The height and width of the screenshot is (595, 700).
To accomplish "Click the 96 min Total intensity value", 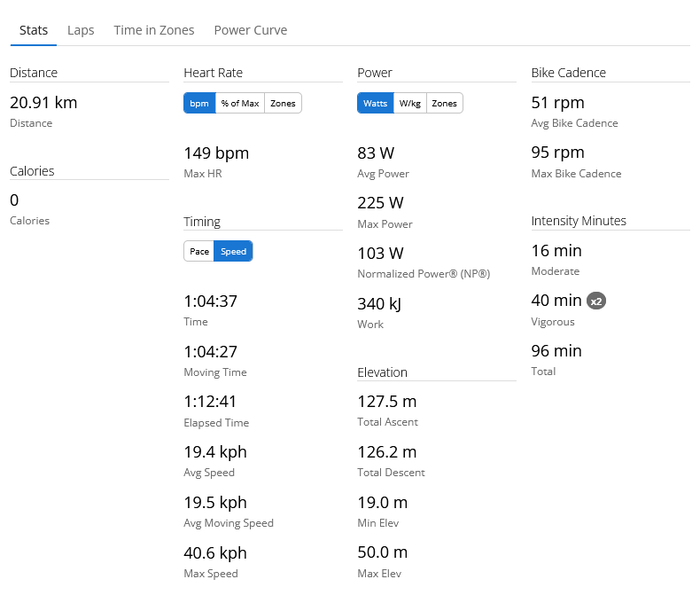I will coord(556,351).
